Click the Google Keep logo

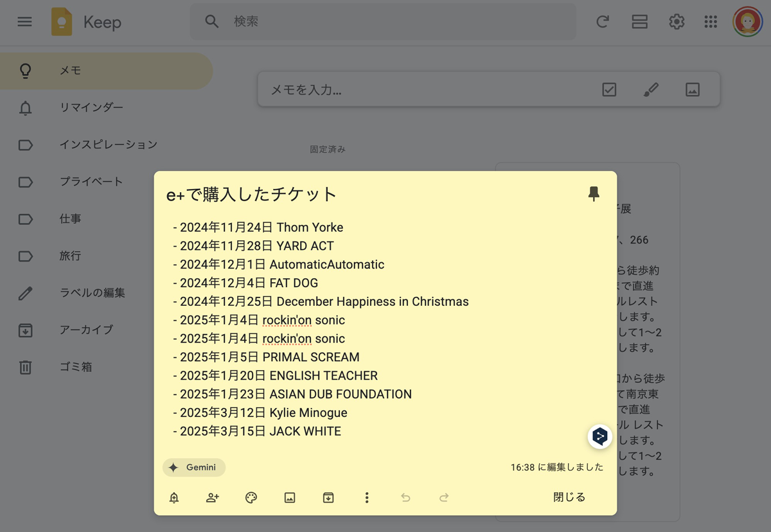pos(62,22)
